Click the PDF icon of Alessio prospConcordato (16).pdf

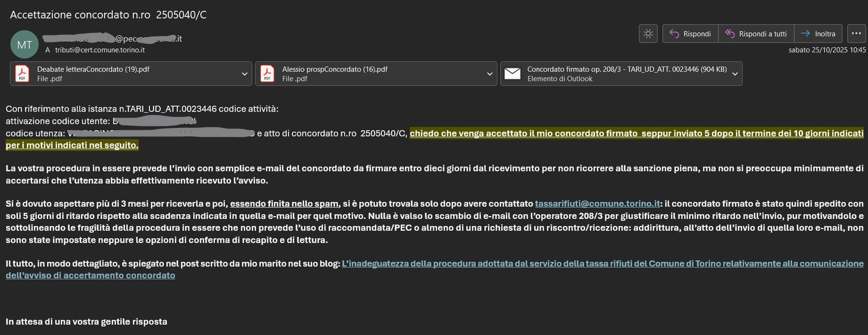tap(267, 74)
